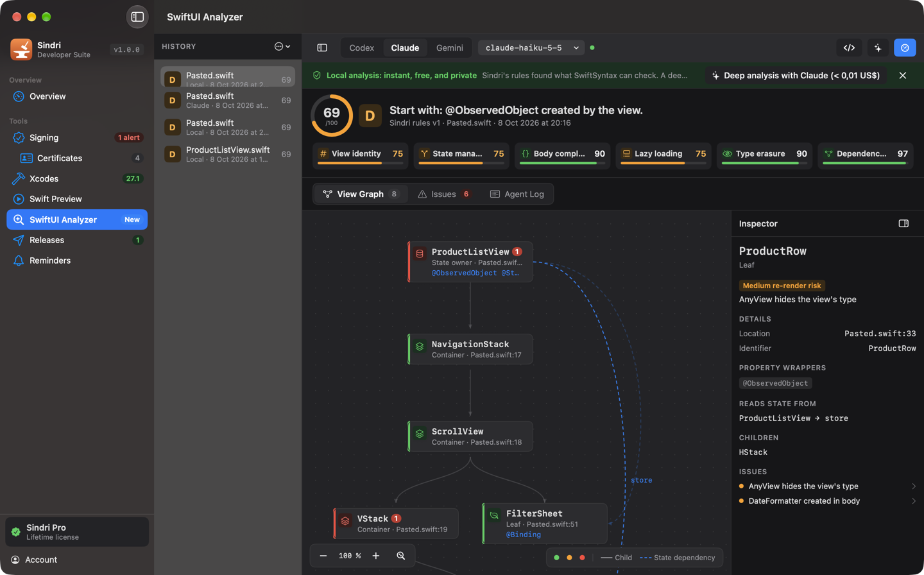Viewport: 924px width, 575px height.
Task: Open the model dropdown claude-haiku-5-5
Action: coord(531,47)
